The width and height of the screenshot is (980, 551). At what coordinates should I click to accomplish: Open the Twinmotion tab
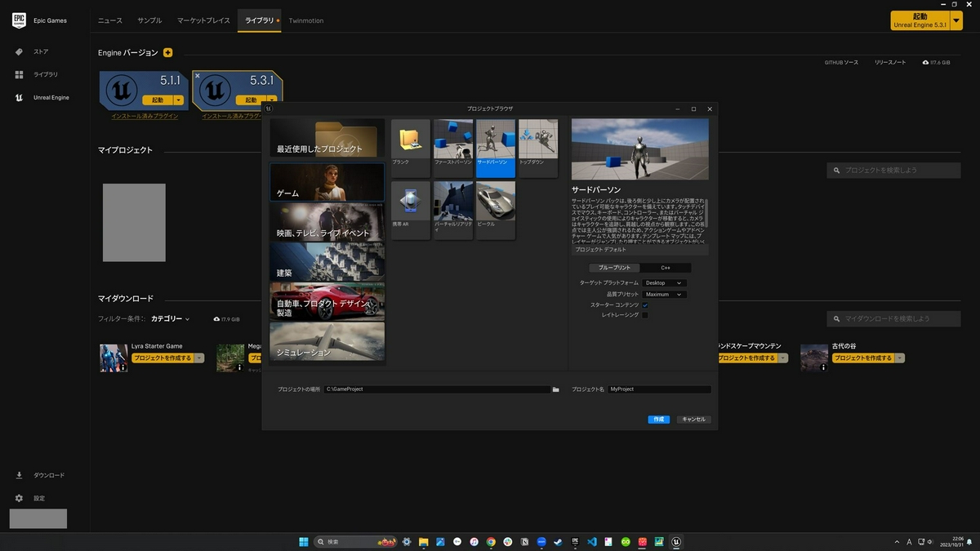pos(306,20)
